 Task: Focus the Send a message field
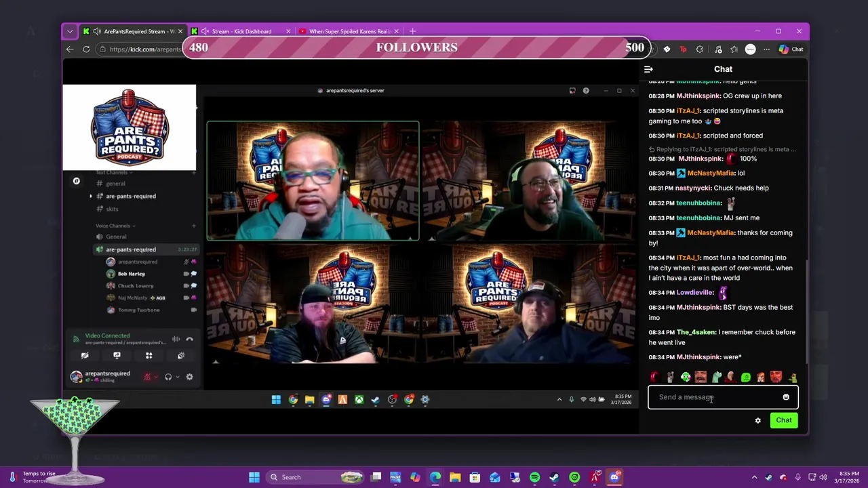pyautogui.click(x=723, y=397)
